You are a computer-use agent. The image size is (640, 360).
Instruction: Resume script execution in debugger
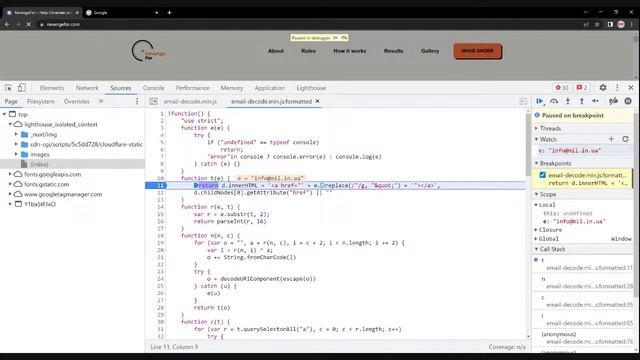[540, 101]
